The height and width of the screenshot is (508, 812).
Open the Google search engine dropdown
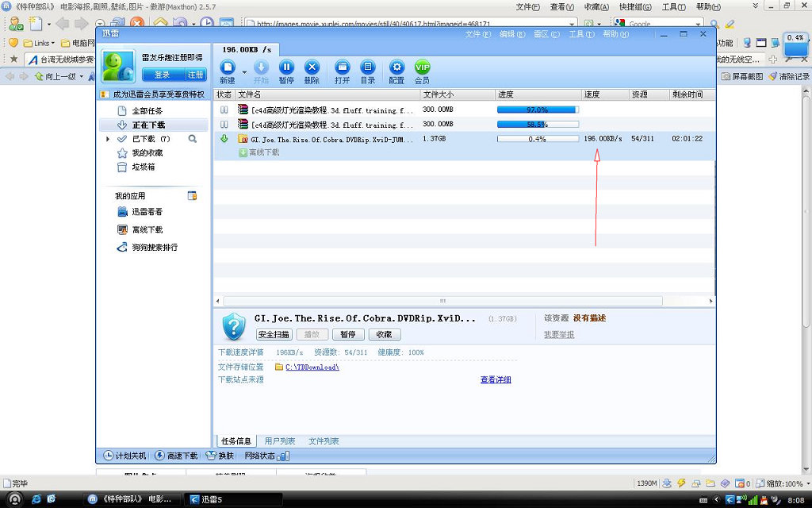coord(698,24)
